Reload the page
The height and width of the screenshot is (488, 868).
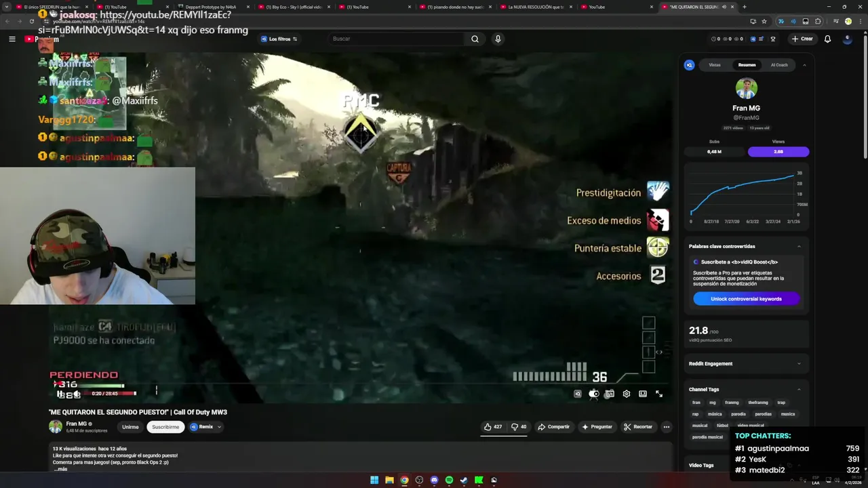(x=31, y=21)
